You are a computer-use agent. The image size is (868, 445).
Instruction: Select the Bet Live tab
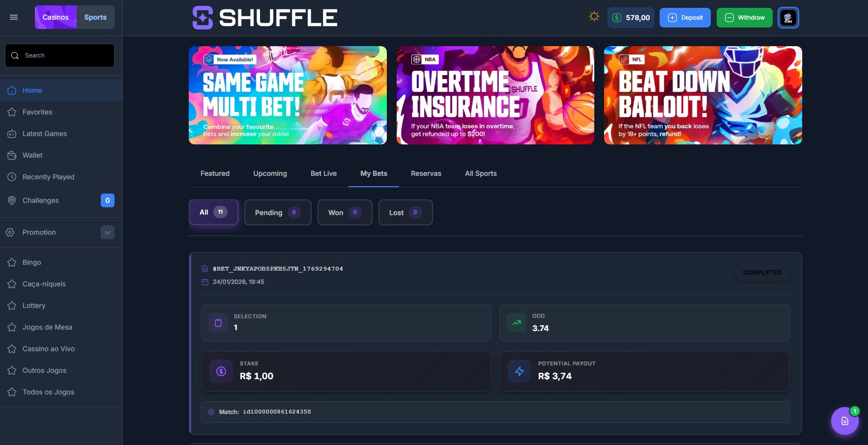[x=323, y=173]
